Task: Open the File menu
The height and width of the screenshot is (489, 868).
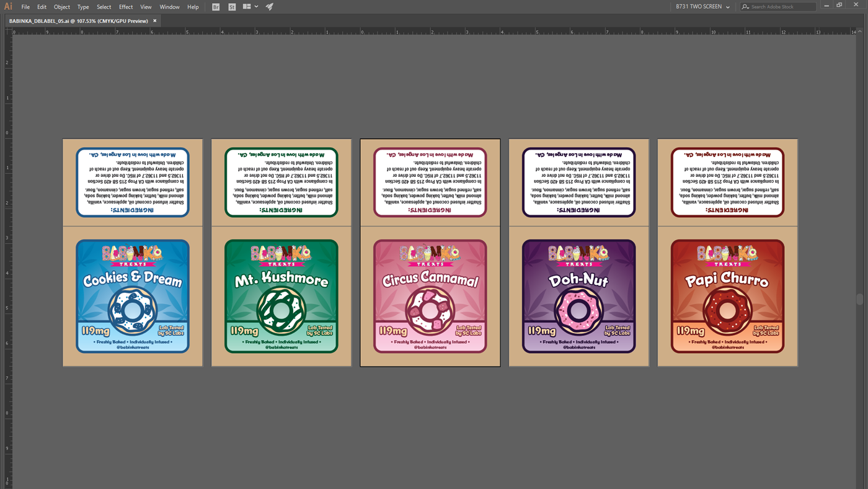Action: 25,7
